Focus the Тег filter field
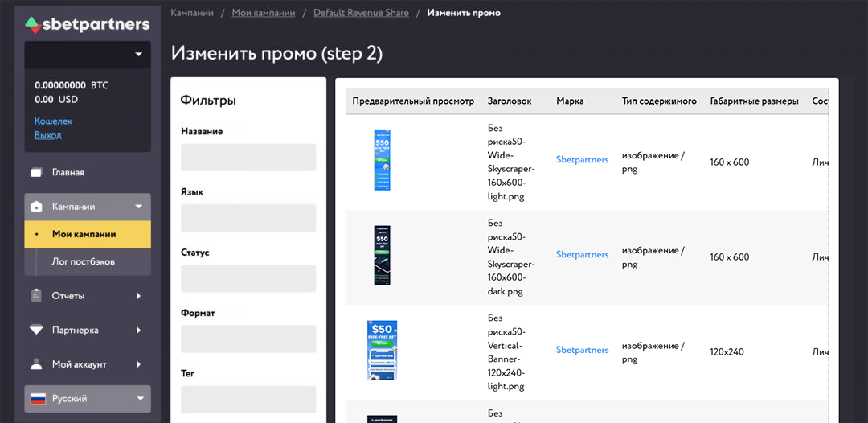 248,399
